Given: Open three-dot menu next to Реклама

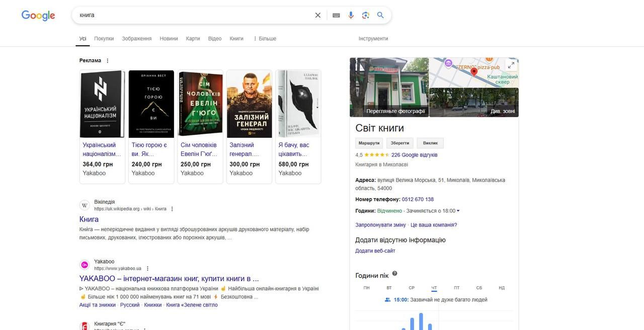Looking at the screenshot, I should tap(107, 61).
